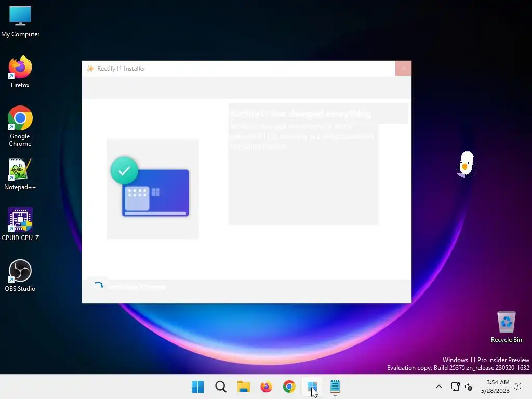Click the green checkmark illustration in the installer
The image size is (532, 399).
pyautogui.click(x=124, y=170)
